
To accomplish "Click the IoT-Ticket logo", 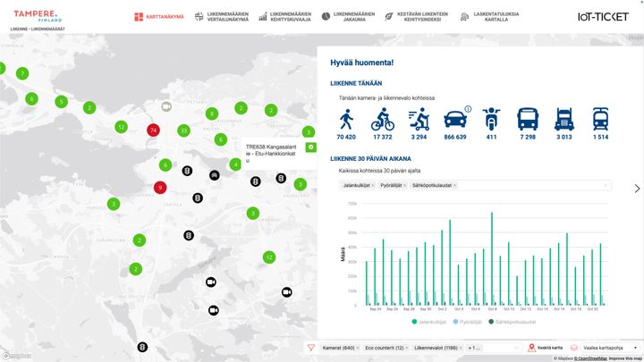I will (603, 17).
